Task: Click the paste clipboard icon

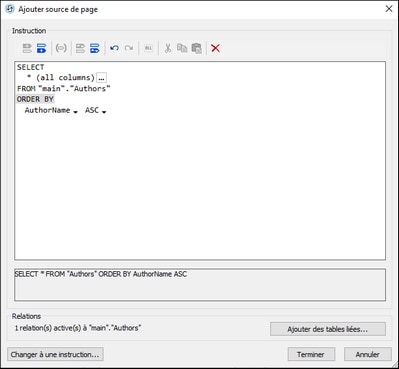Action: click(x=197, y=48)
